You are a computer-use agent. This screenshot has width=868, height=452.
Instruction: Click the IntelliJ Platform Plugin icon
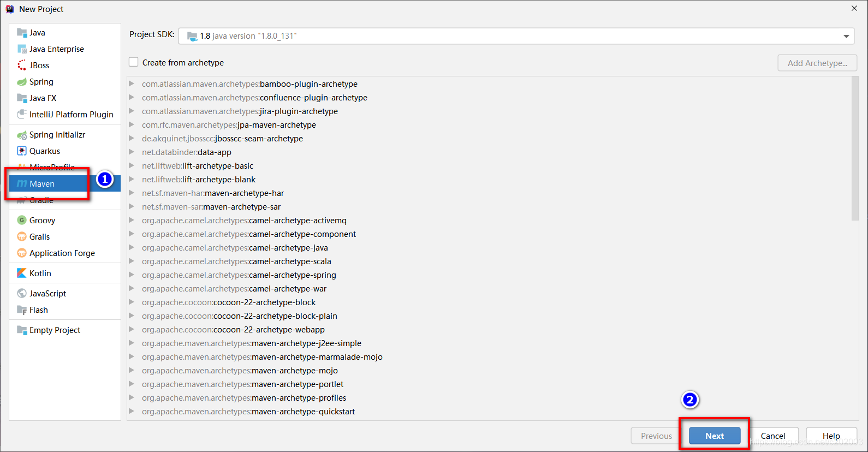22,115
